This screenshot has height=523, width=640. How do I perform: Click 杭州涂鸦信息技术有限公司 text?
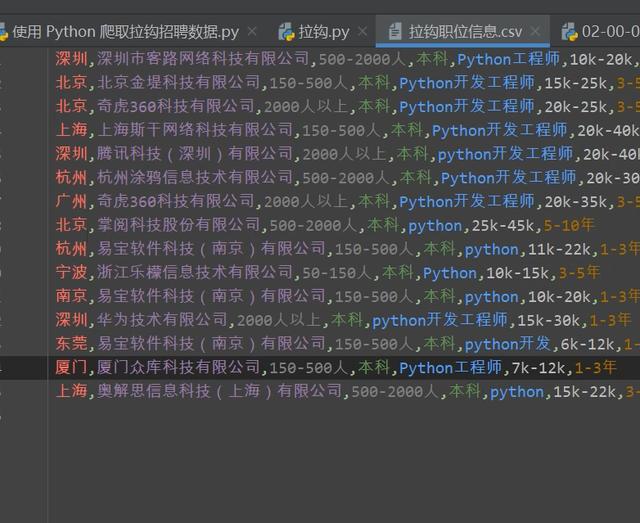[195, 178]
